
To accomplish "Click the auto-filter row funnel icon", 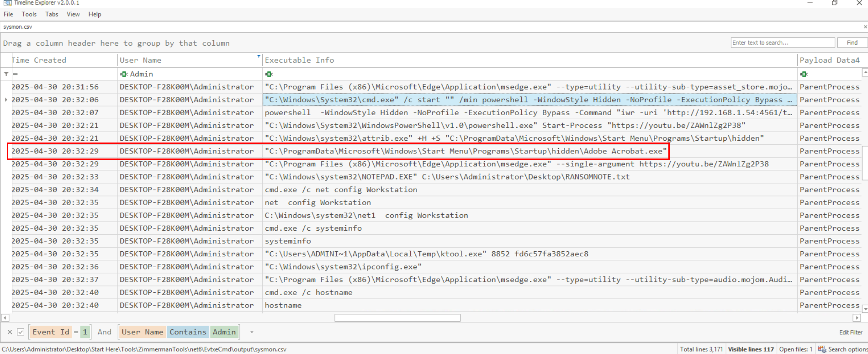I will (6, 74).
